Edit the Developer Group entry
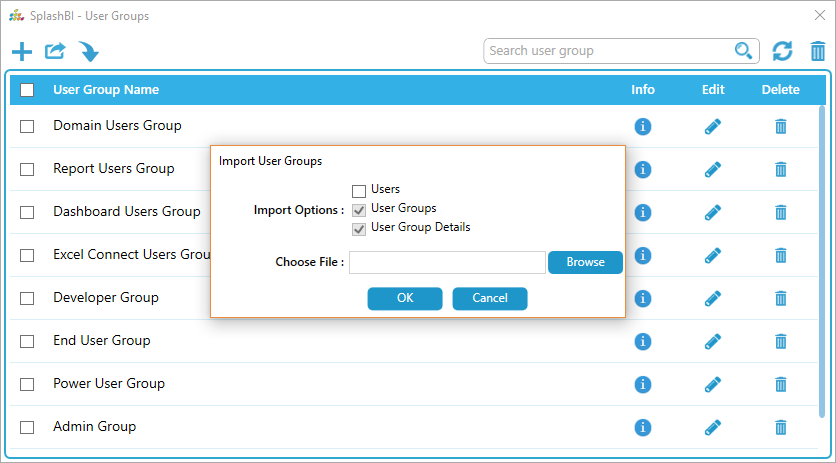836x463 pixels. pos(712,298)
